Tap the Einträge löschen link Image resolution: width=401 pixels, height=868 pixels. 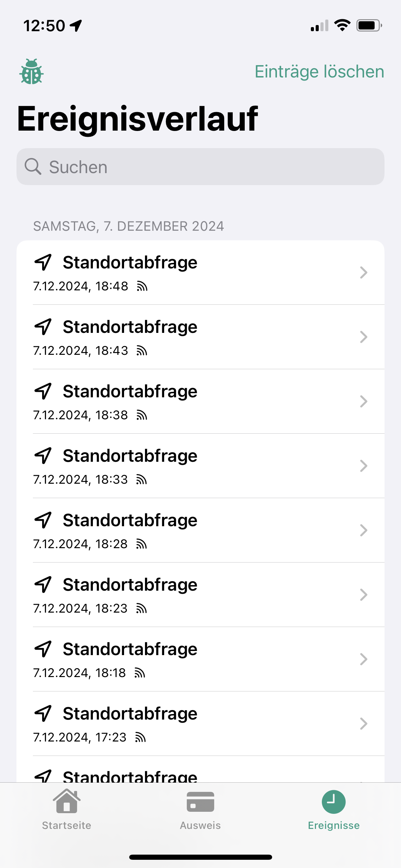(x=319, y=72)
